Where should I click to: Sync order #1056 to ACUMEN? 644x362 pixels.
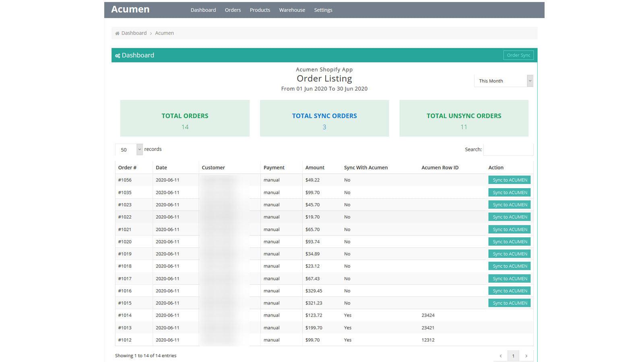click(509, 180)
